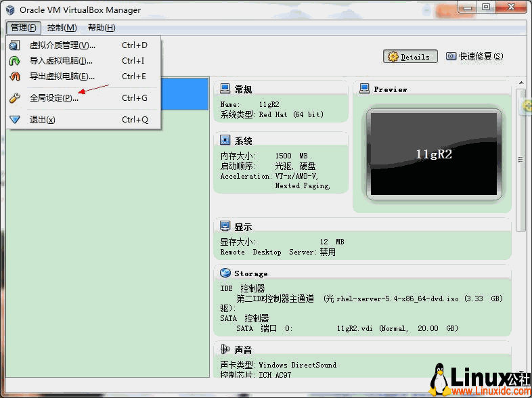The height and width of the screenshot is (398, 532).
Task: Click the Preview section monitor icon
Action: click(x=364, y=89)
